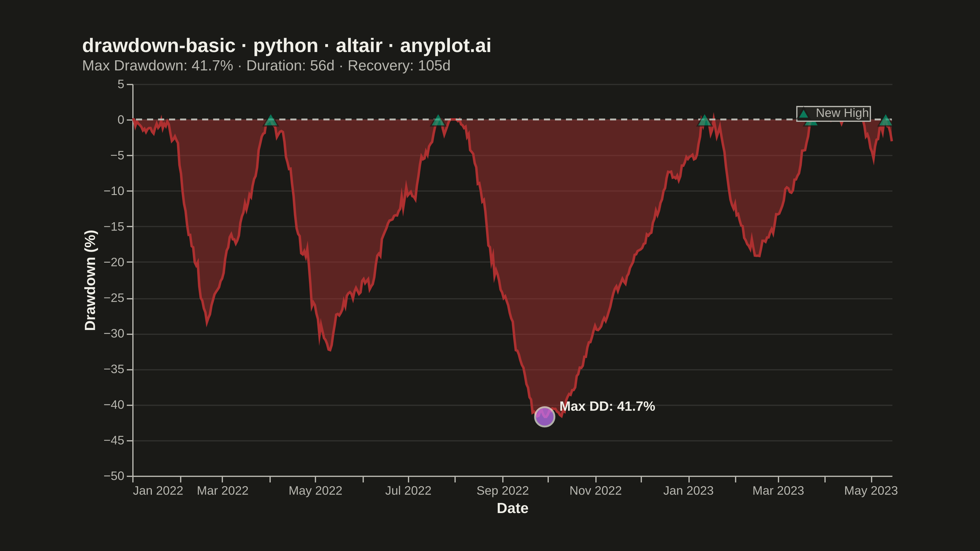Click the Jan 2023 axis label
This screenshot has height=551, width=980.
point(688,490)
